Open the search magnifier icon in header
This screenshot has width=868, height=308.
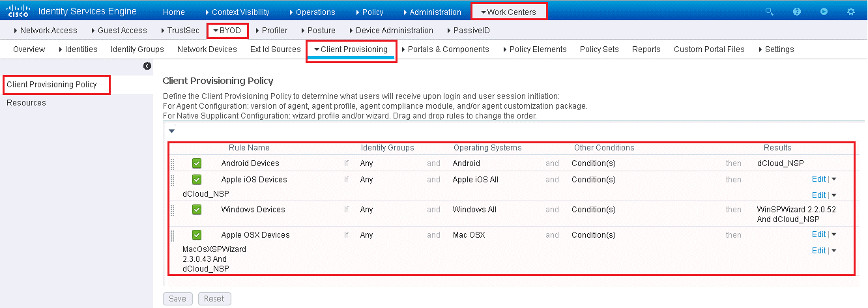pos(770,12)
